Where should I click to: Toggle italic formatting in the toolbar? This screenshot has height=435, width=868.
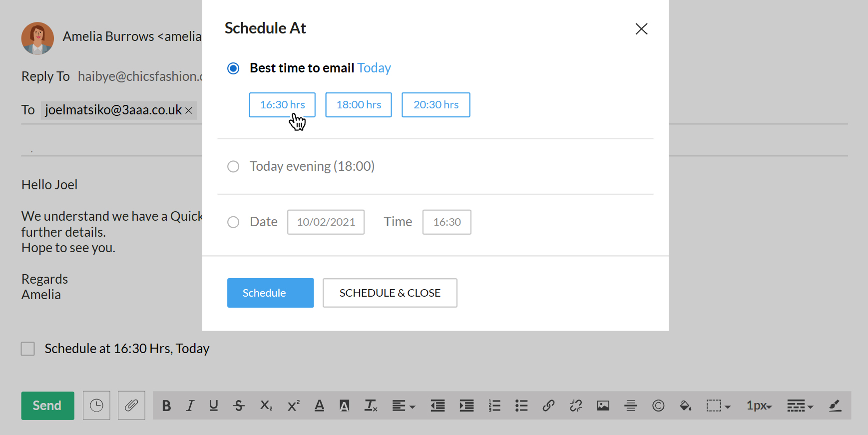coord(190,406)
